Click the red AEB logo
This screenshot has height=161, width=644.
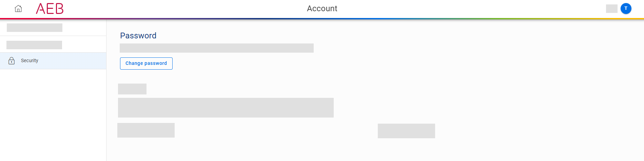(50, 8)
